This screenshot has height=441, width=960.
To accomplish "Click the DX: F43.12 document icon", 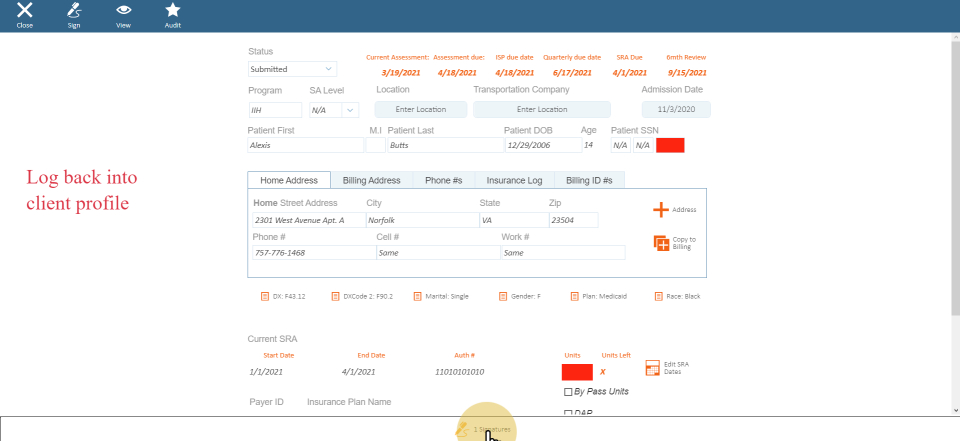I will click(265, 297).
